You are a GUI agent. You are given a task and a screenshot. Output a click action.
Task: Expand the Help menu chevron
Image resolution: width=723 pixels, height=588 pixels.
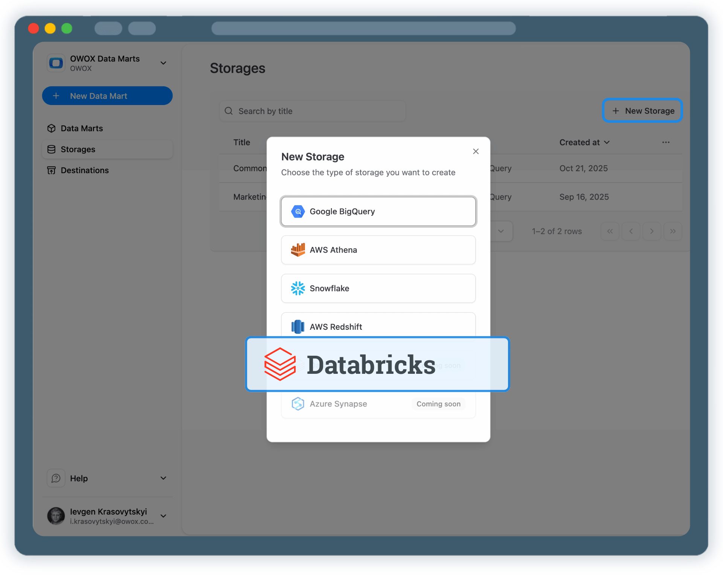click(x=163, y=478)
